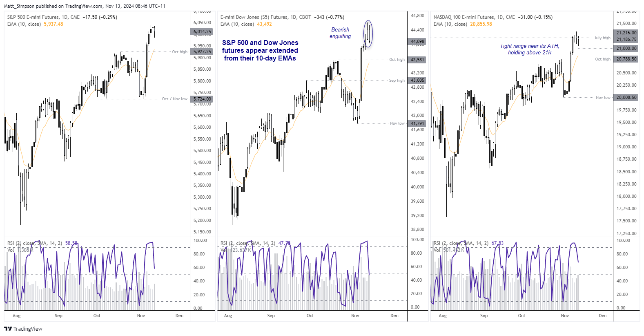Click the 44,800 level on Dow price axis
This screenshot has width=644, height=336.
point(417,16)
